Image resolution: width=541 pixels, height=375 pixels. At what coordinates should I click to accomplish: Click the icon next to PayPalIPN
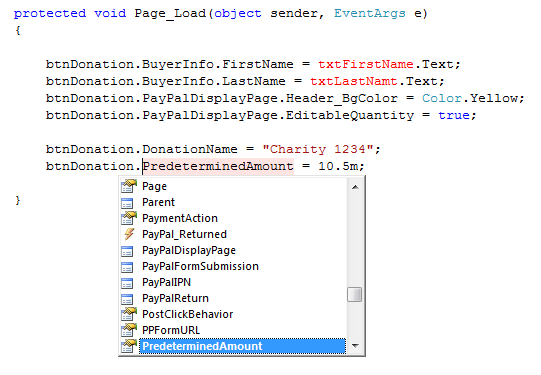click(x=127, y=283)
